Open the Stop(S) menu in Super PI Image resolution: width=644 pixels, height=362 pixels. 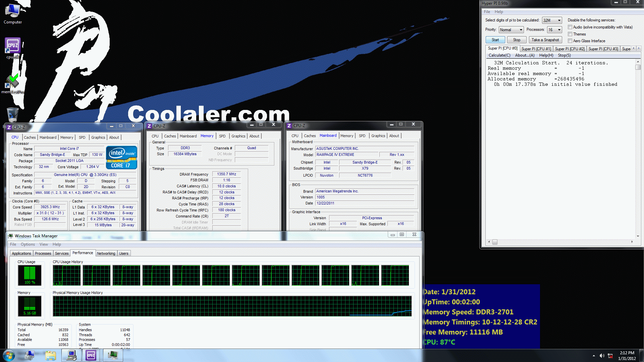[x=564, y=55]
